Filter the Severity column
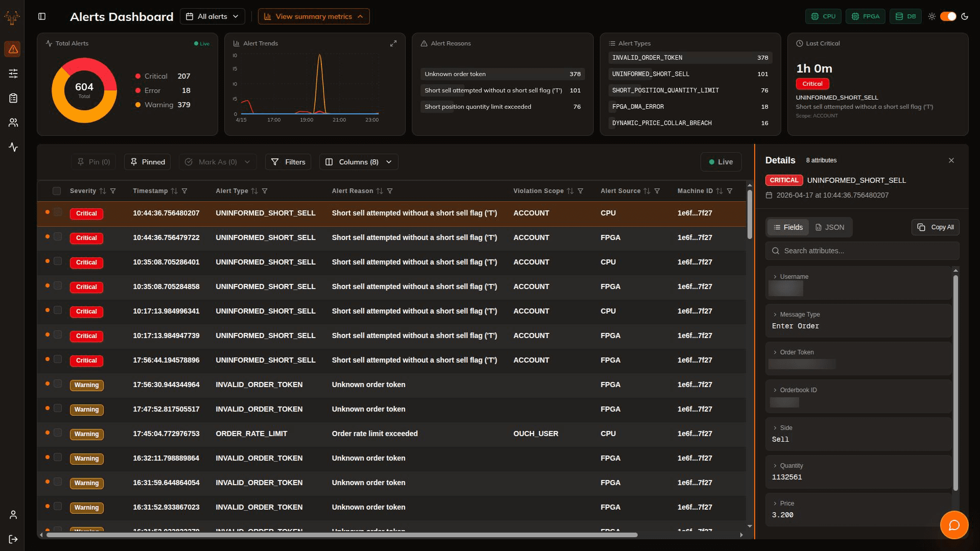980x551 pixels. tap(113, 191)
